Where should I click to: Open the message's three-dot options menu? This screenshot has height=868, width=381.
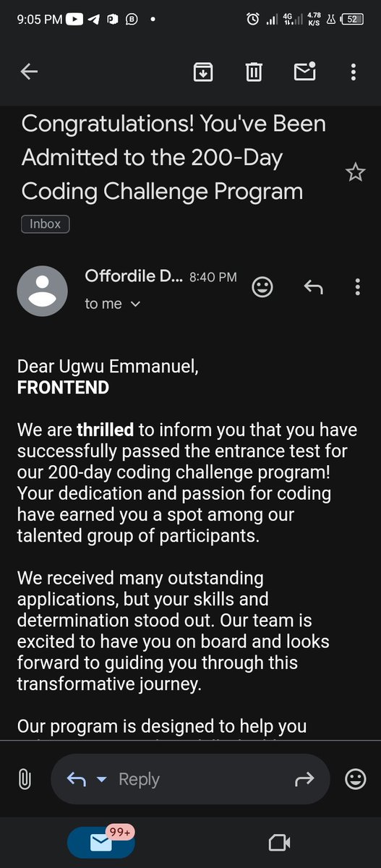point(357,287)
